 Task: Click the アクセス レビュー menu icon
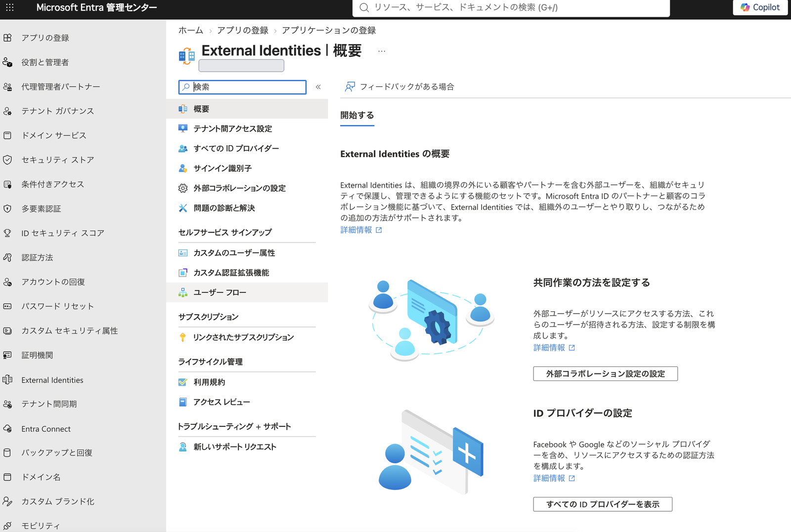click(x=183, y=402)
